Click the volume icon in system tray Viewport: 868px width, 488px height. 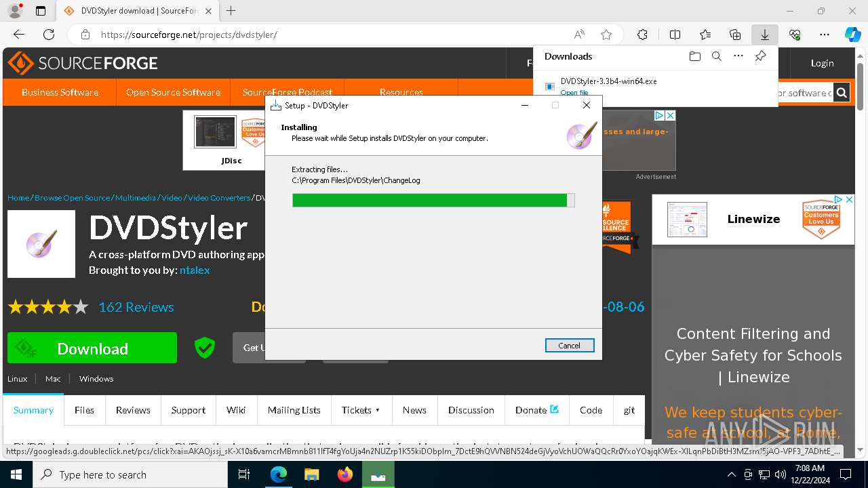[x=780, y=474]
